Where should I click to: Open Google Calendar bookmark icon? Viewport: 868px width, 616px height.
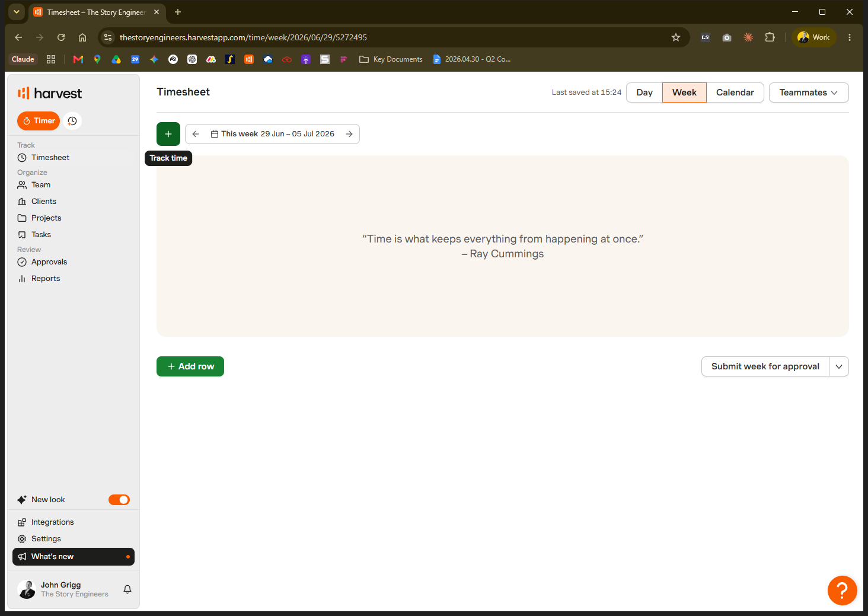[135, 59]
